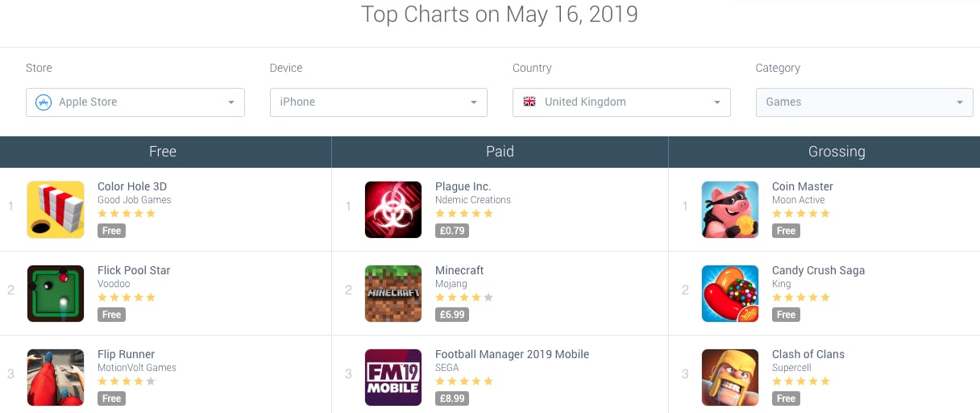Expand the Device dropdown set to iPhone

379,102
